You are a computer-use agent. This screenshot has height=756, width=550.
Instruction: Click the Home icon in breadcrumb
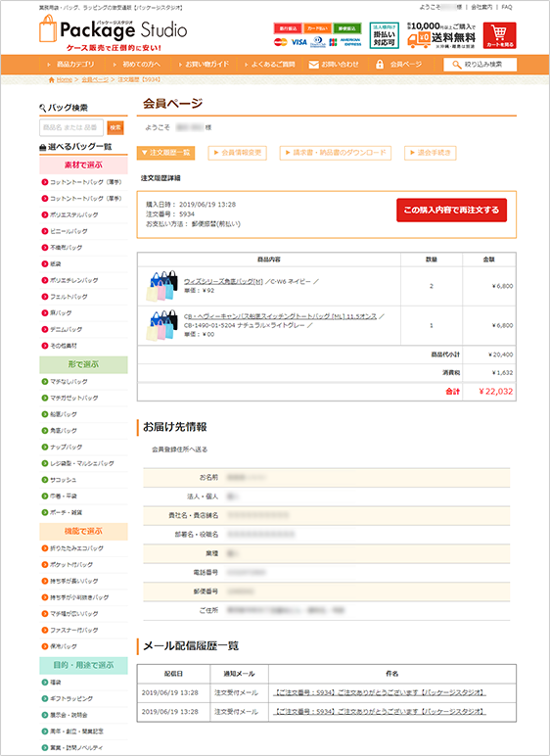coord(52,79)
